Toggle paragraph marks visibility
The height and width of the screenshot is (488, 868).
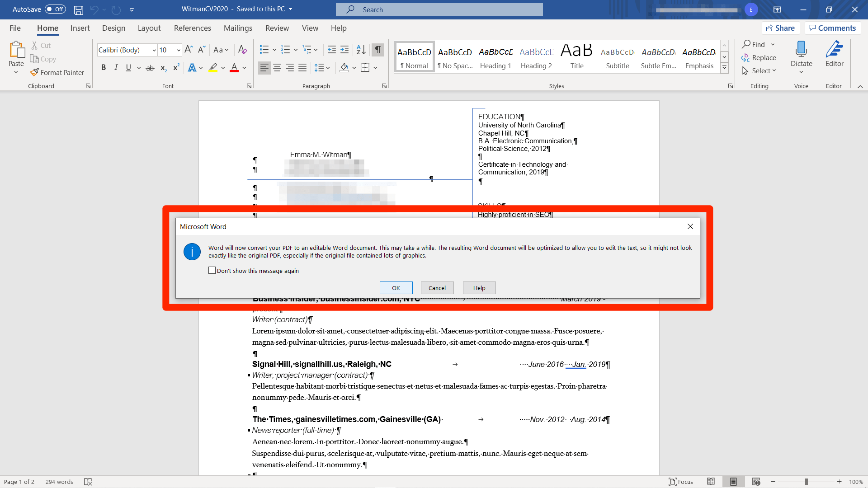(x=378, y=50)
